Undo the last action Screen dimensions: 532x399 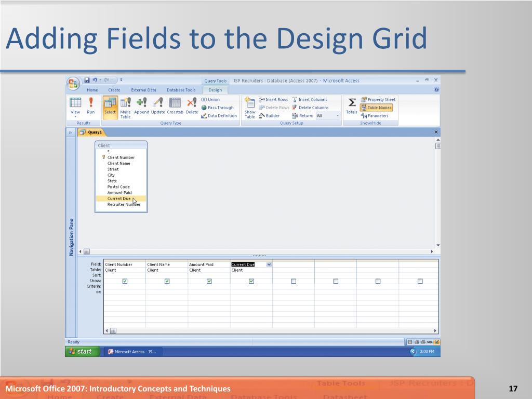95,80
